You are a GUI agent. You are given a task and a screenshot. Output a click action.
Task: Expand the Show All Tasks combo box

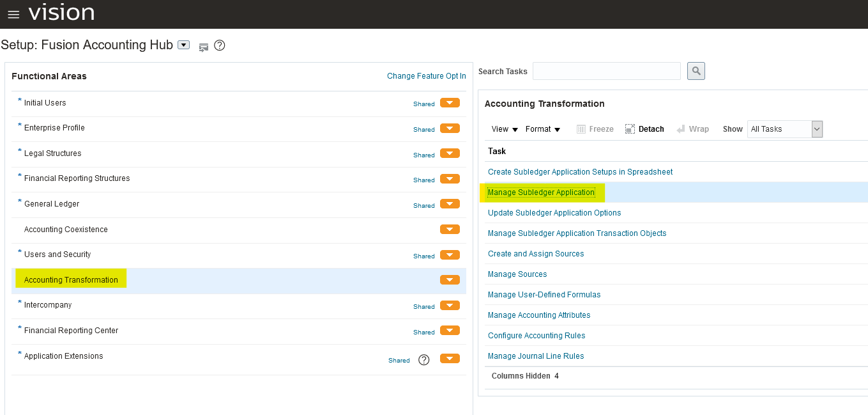(816, 129)
